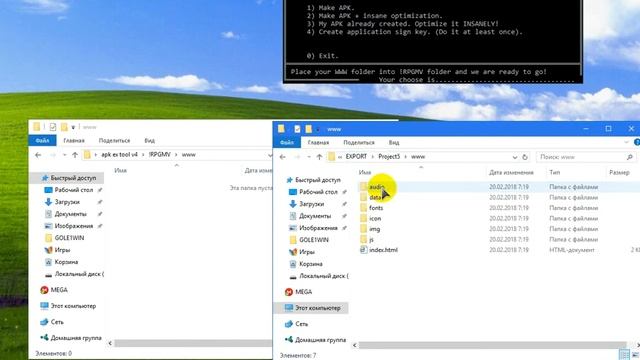Expand the address history dropdown in right window
The height and width of the screenshot is (360, 640).
point(515,157)
